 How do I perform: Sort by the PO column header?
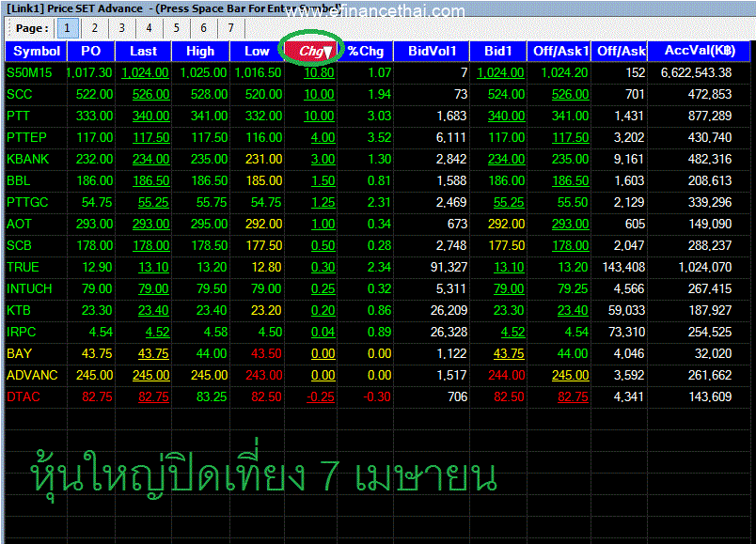pos(91,51)
